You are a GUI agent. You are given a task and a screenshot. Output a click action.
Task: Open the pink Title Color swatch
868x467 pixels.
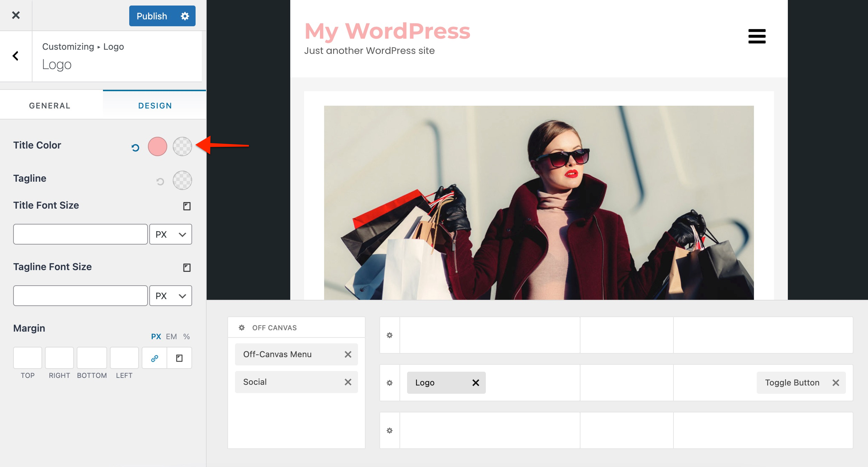(x=158, y=146)
